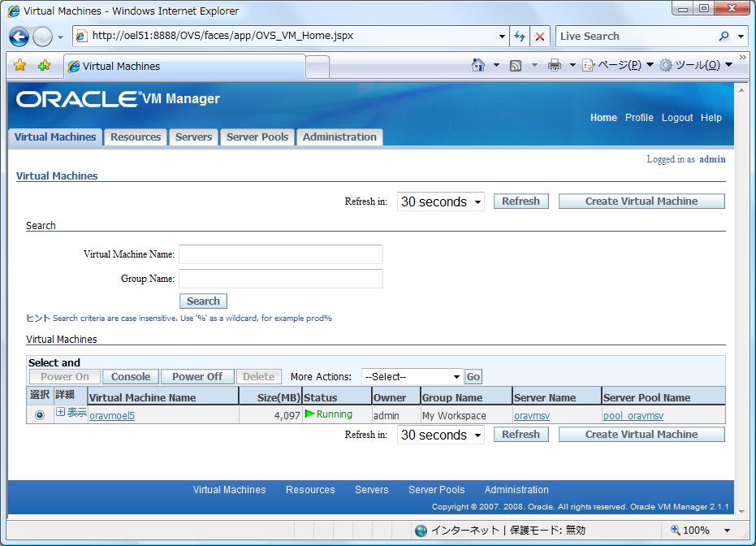Open the oravmoel5 virtual machine link

coord(112,415)
